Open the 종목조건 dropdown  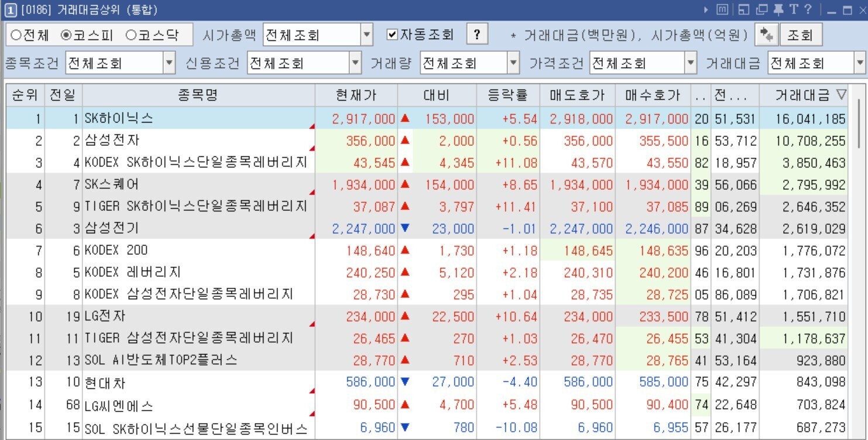tap(121, 63)
